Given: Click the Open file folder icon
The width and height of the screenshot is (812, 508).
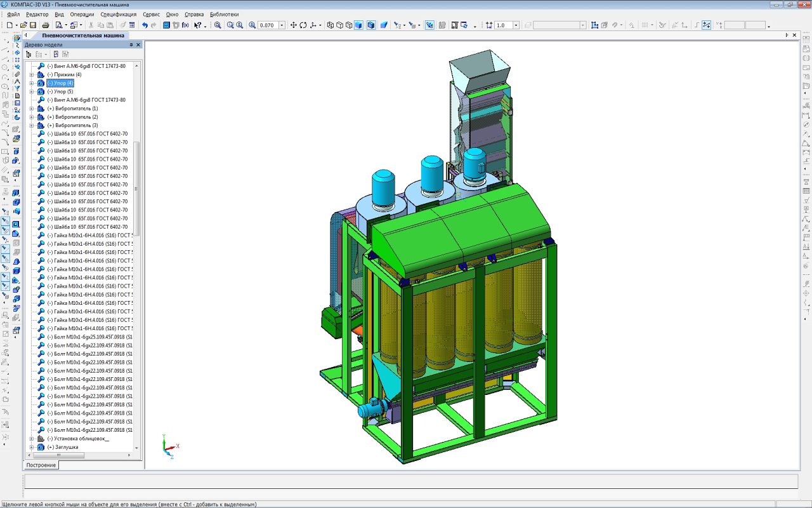Looking at the screenshot, I should point(23,25).
